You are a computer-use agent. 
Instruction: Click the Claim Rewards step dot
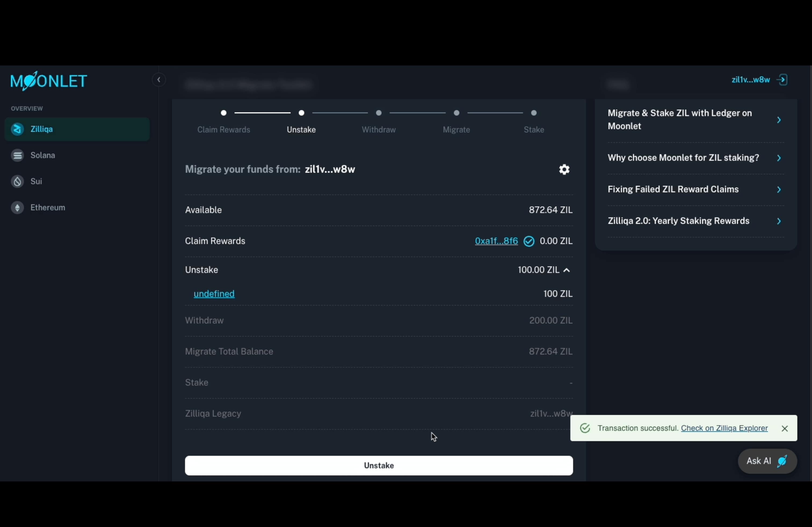click(x=224, y=113)
